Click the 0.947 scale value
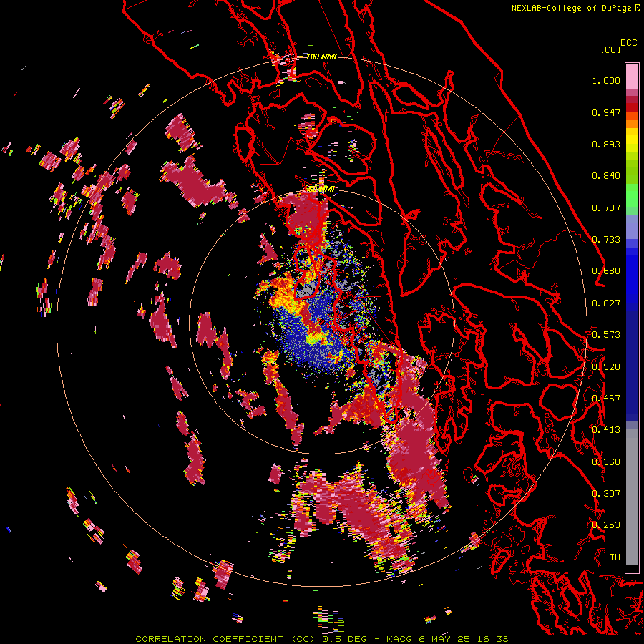This screenshot has width=644, height=644. [x=606, y=112]
